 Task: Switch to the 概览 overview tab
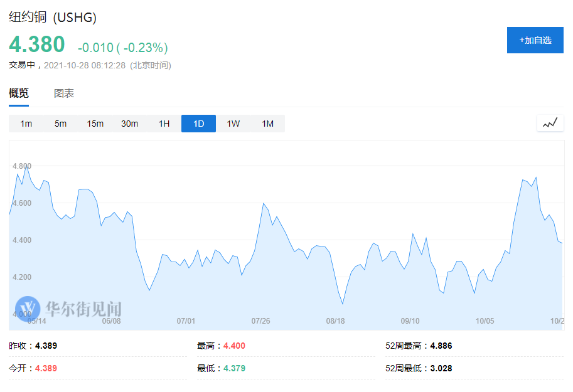coord(19,93)
